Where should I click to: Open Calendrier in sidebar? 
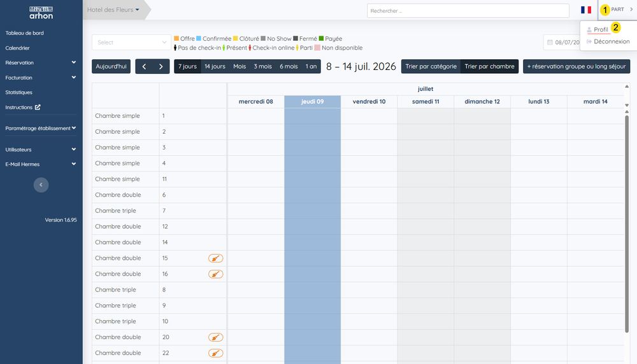pyautogui.click(x=17, y=48)
